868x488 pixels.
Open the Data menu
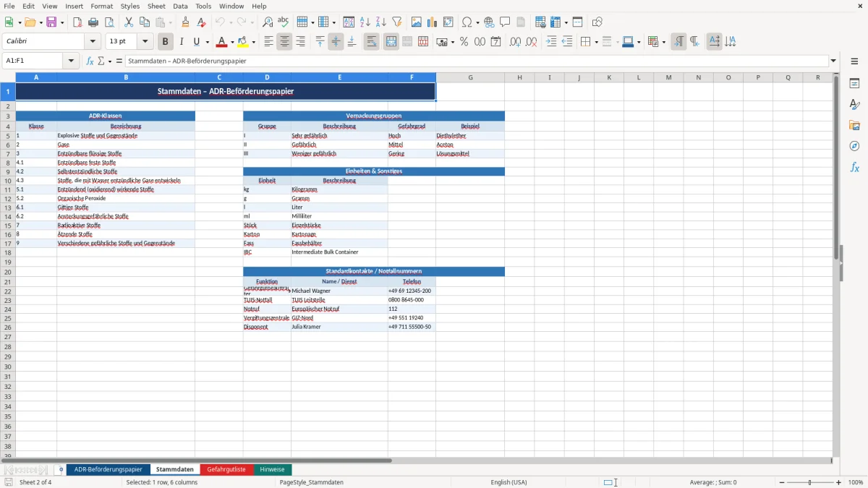[x=180, y=6]
